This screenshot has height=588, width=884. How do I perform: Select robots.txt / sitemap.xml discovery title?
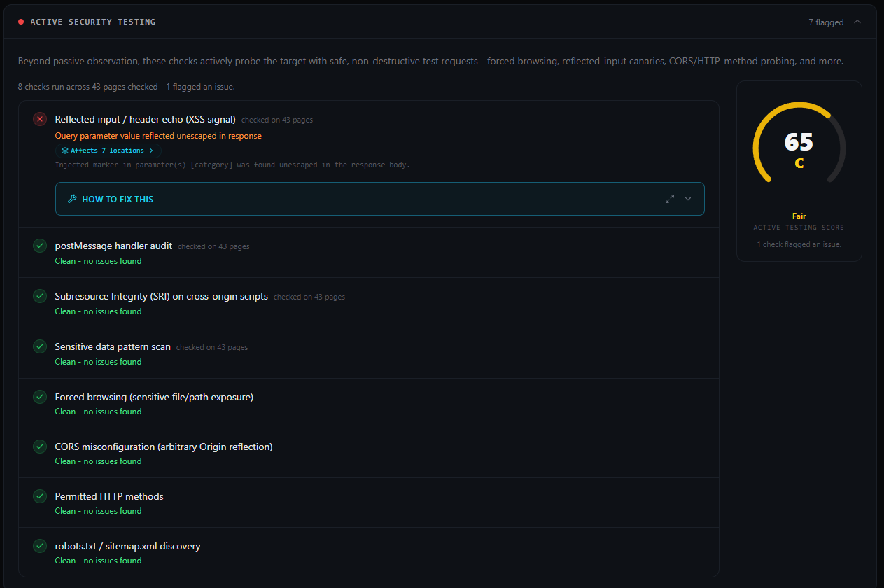coord(128,546)
